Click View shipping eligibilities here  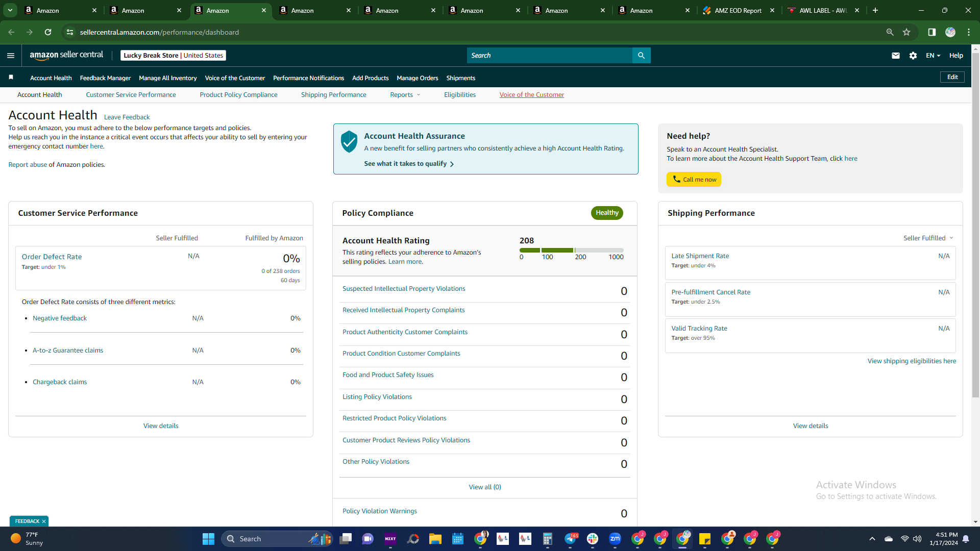point(911,361)
